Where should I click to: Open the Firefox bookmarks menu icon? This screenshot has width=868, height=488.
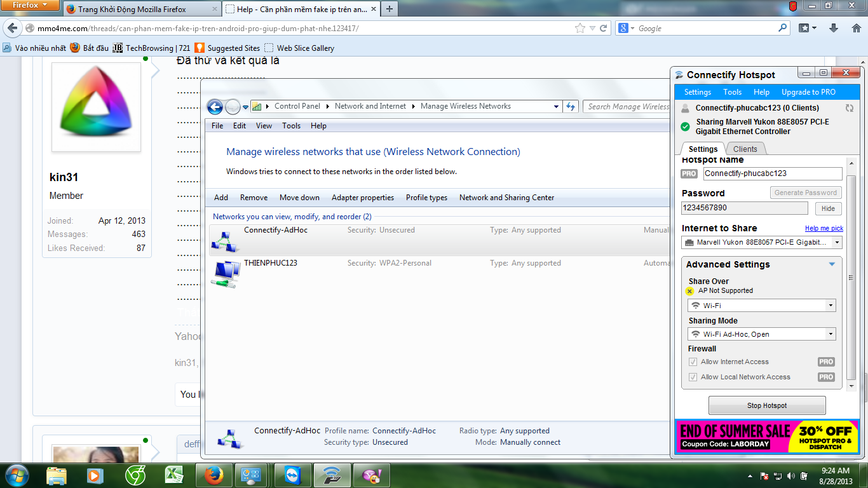pos(808,29)
